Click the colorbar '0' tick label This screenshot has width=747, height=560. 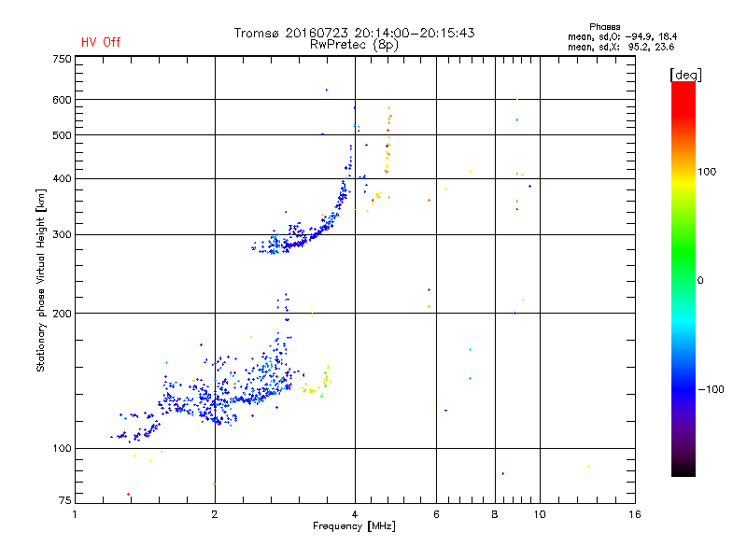click(x=700, y=281)
